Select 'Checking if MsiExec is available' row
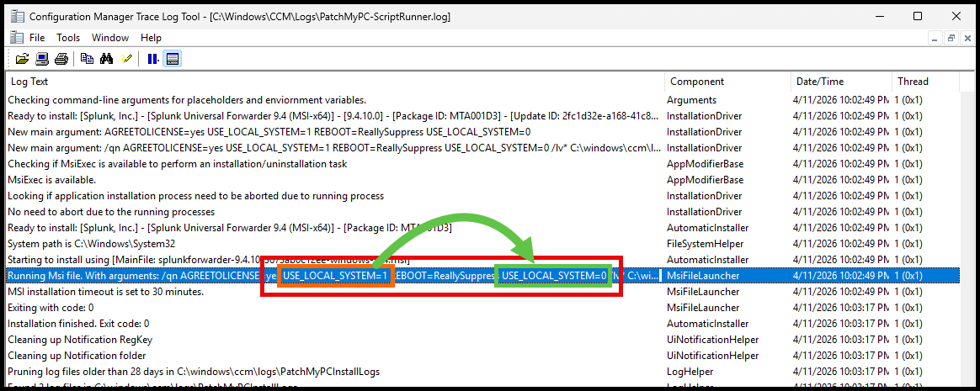The image size is (980, 391). click(x=483, y=164)
